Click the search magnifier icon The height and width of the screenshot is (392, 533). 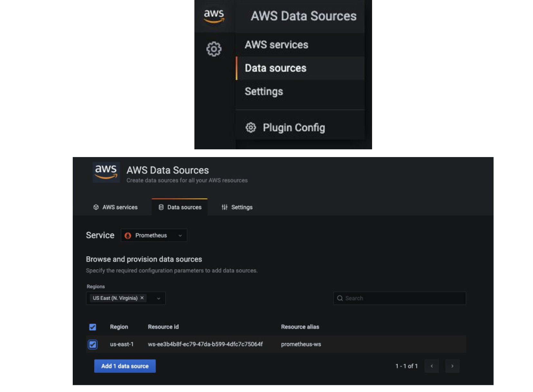[340, 298]
